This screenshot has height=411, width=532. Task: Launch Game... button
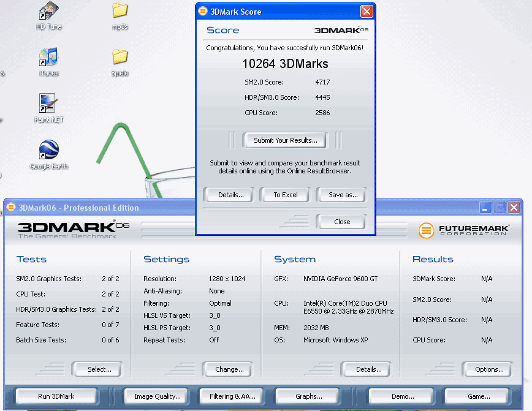point(477,396)
